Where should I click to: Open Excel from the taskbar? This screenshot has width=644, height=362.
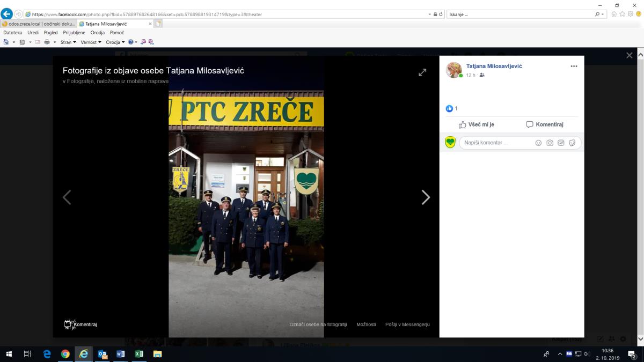point(138,354)
